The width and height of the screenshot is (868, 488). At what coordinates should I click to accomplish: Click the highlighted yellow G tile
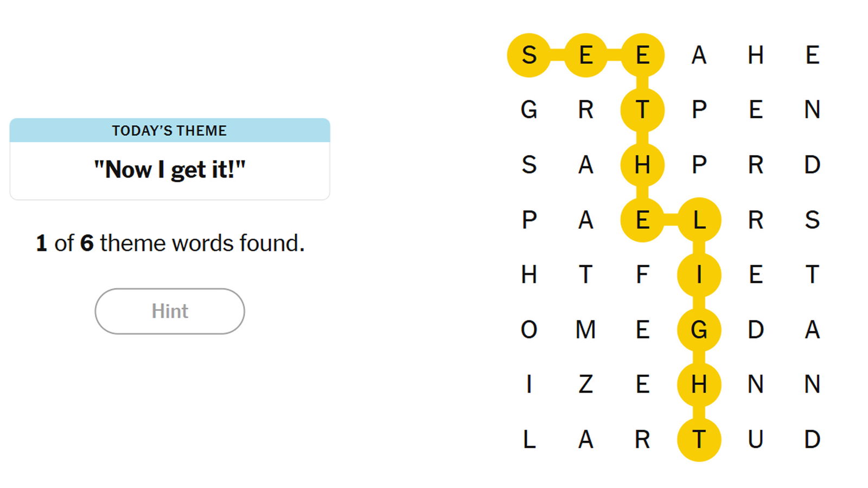tap(699, 330)
